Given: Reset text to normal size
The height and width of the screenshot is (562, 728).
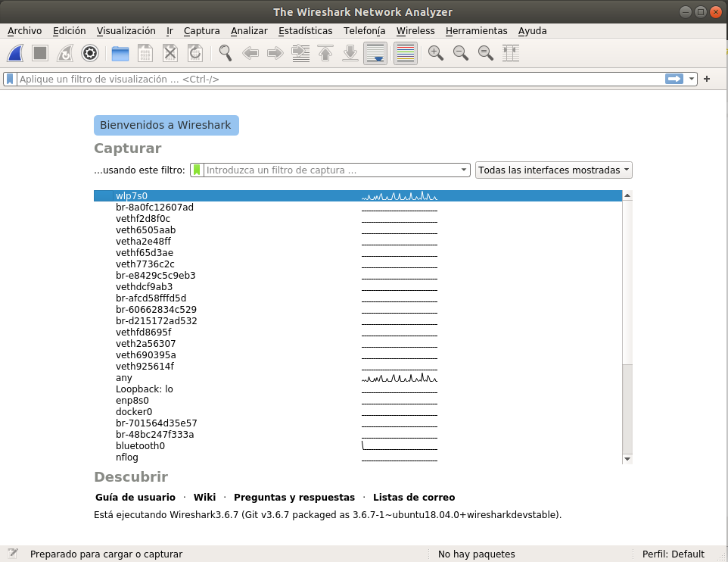Looking at the screenshot, I should tap(486, 53).
